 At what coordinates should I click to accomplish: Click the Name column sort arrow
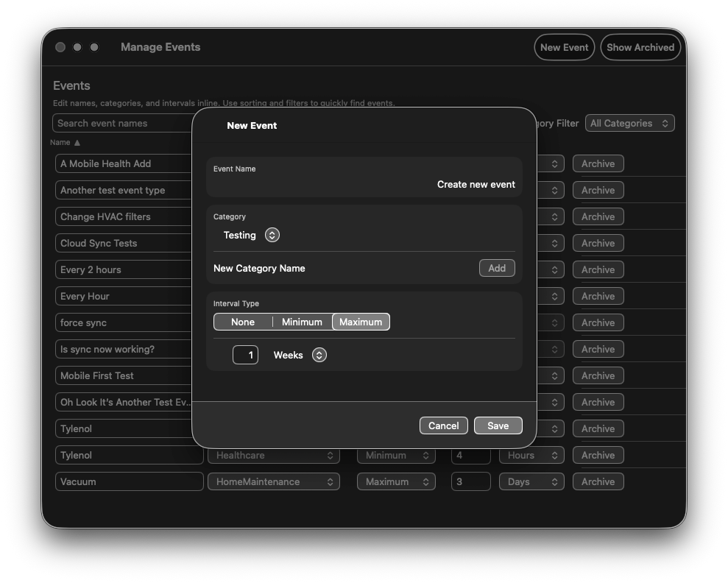pyautogui.click(x=78, y=142)
